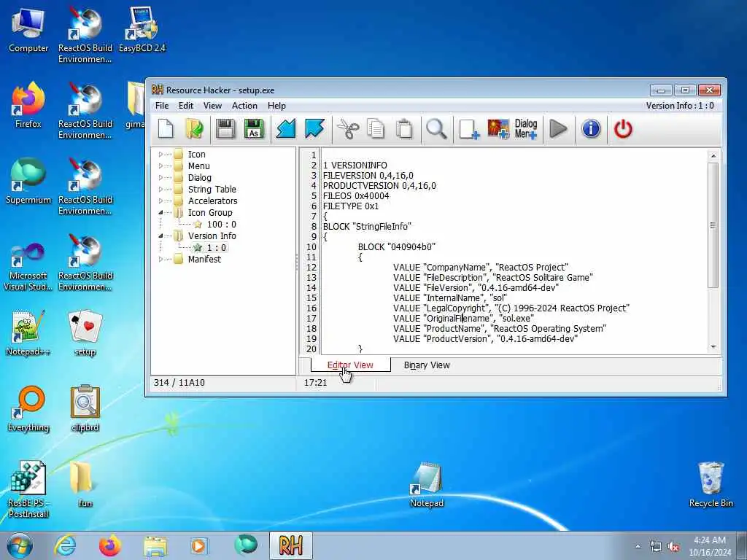
Task: Add new resource with the page-plus icon
Action: tap(469, 129)
